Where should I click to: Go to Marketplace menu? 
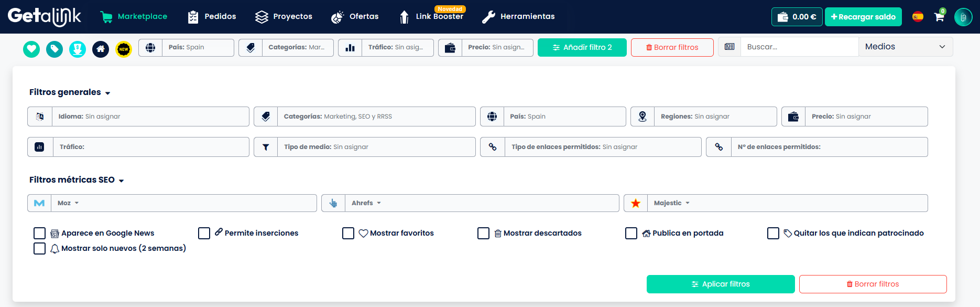point(134,17)
